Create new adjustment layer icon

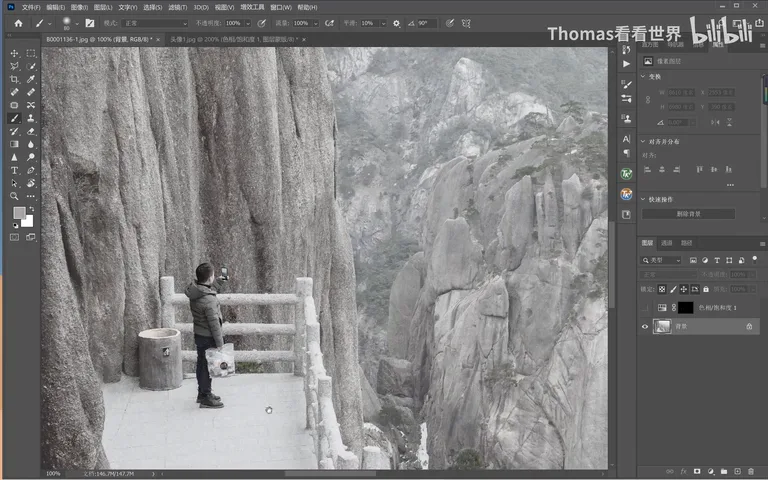click(710, 471)
